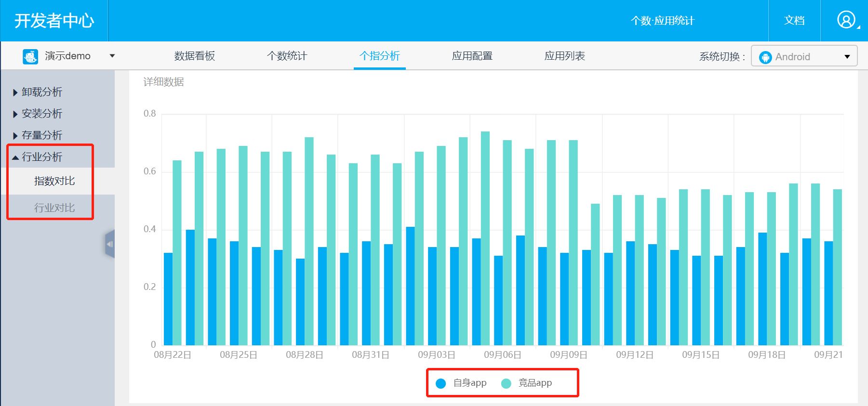The height and width of the screenshot is (406, 868).
Task: Collapse the sidebar using the arrow handle
Action: [x=110, y=244]
